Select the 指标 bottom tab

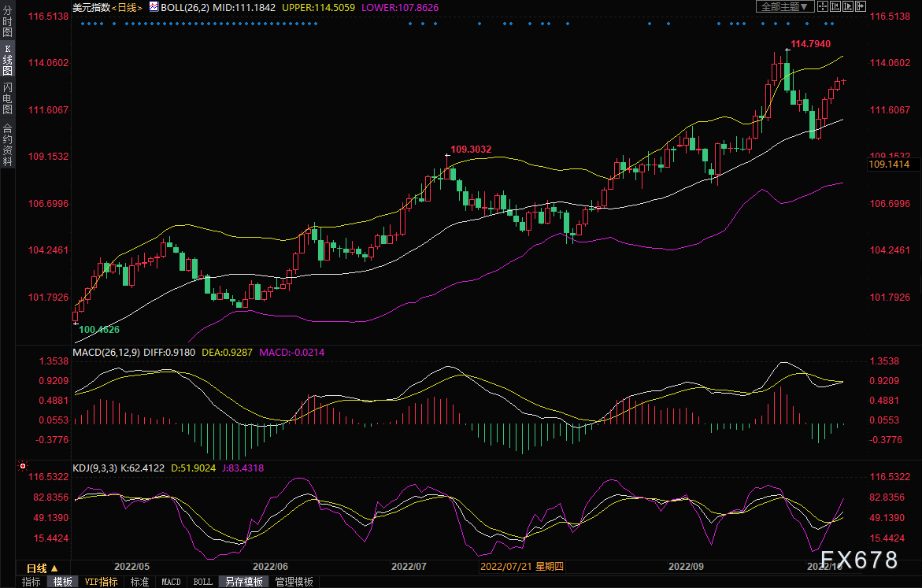click(x=31, y=582)
